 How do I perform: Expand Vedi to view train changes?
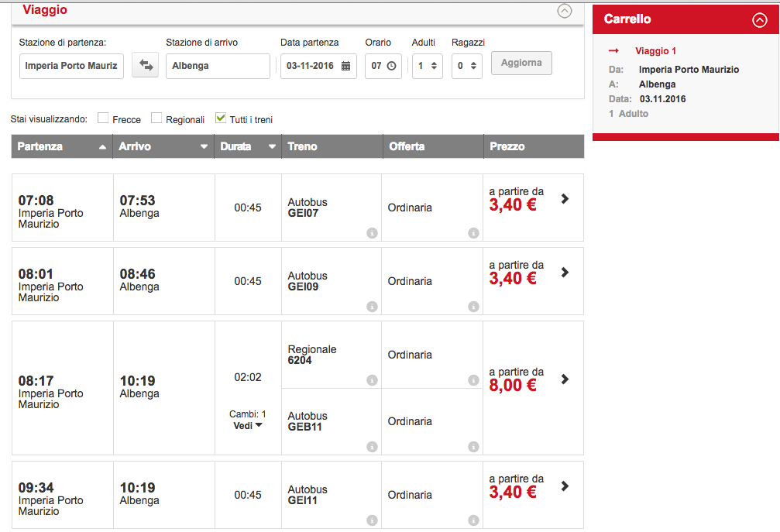[248, 425]
